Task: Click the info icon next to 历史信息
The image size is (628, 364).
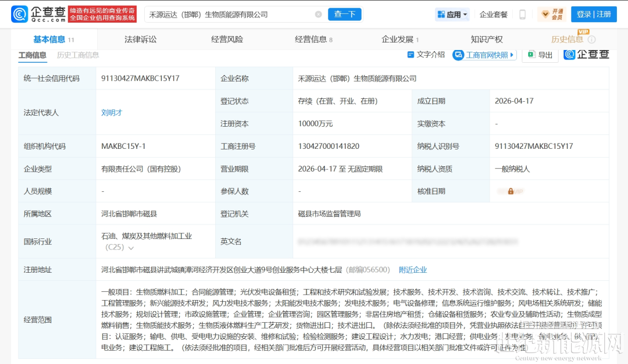Action: click(591, 39)
